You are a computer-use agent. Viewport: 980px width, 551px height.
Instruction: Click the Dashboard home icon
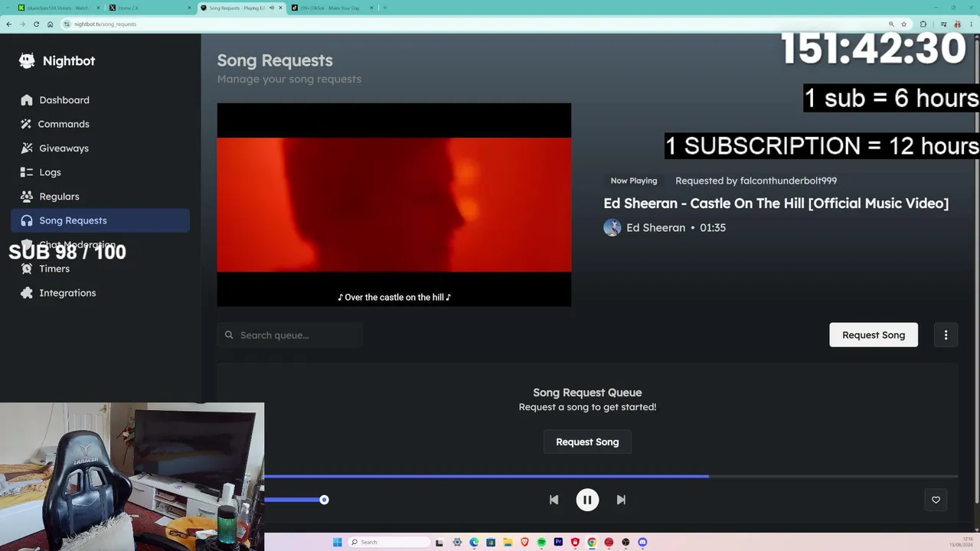27,100
